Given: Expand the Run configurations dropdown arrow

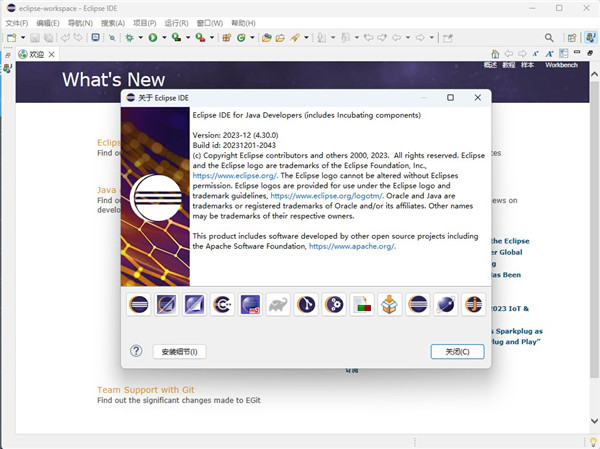Looking at the screenshot, I should (164, 38).
